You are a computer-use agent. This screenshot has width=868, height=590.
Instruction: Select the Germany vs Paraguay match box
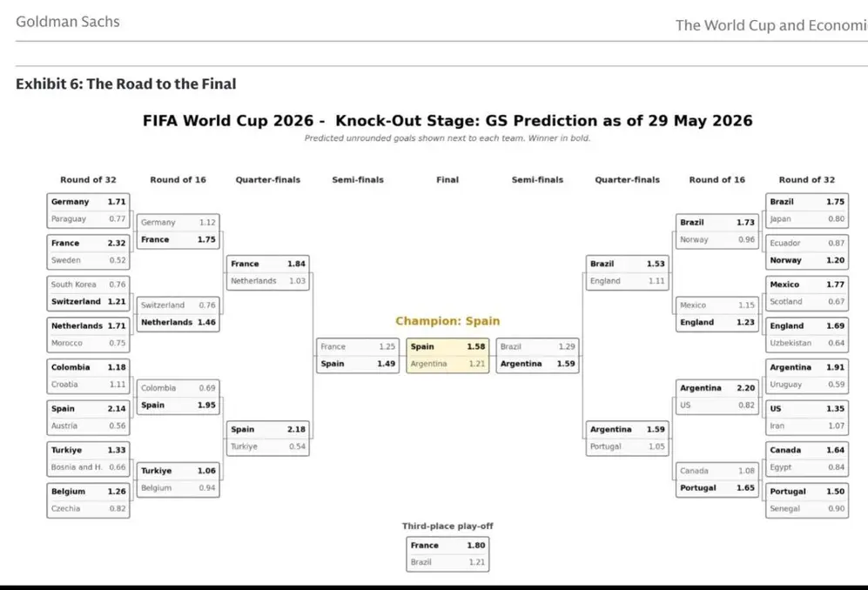point(88,211)
